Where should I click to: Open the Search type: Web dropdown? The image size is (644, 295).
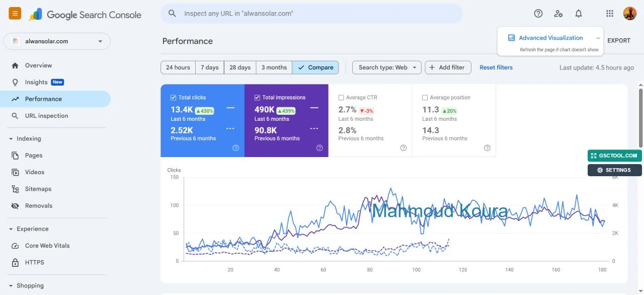pos(387,67)
